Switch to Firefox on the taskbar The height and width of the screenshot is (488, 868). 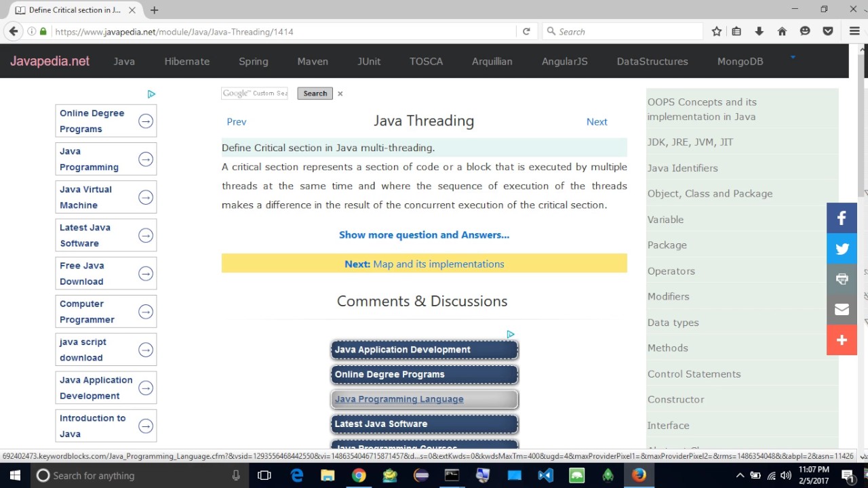tap(639, 475)
